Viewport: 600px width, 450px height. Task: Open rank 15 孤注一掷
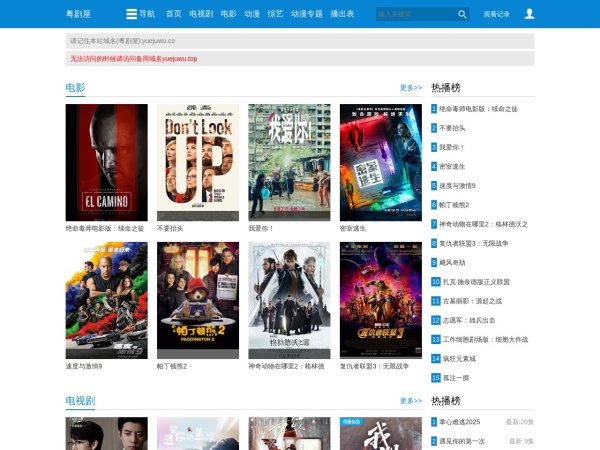click(456, 378)
